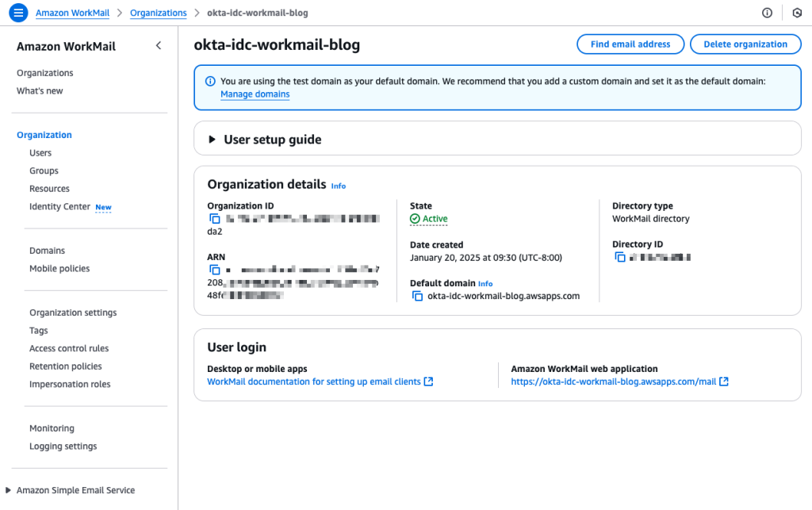Click the date created value January 20, 2025

(x=486, y=258)
